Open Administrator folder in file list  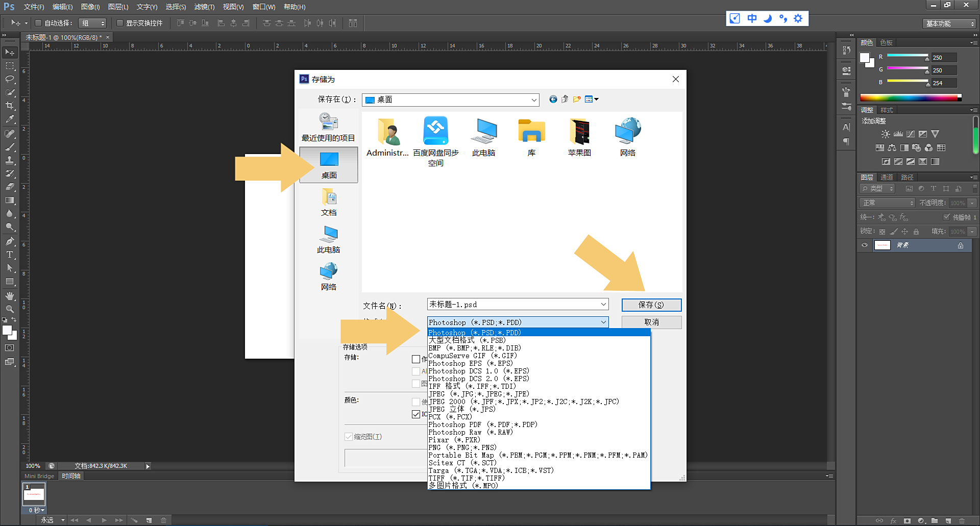pos(388,137)
